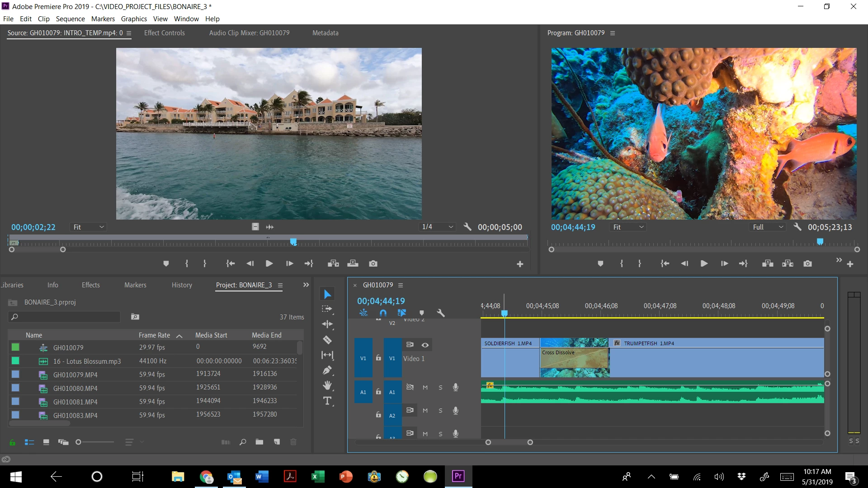Play the Program monitor
This screenshot has width=868, height=488.
coord(704,263)
